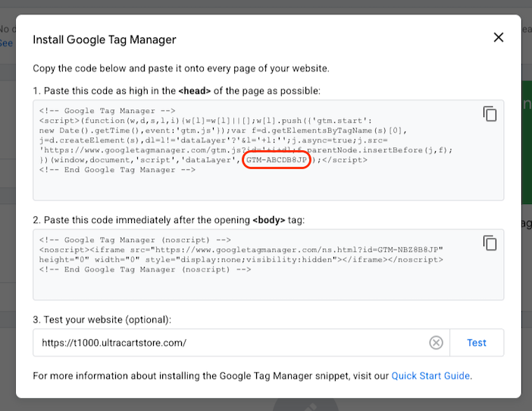532x411 pixels.
Task: Click 'Test your website (optional)' label
Action: click(x=102, y=320)
